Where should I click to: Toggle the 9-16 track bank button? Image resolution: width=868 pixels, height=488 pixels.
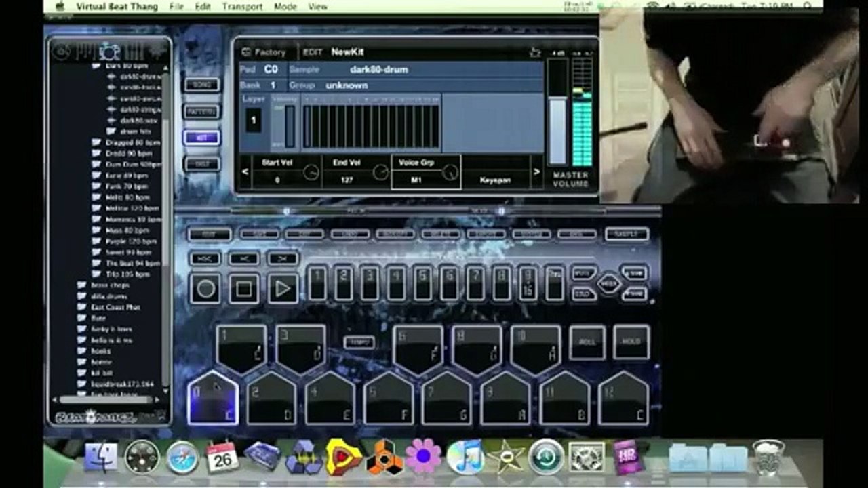[528, 283]
